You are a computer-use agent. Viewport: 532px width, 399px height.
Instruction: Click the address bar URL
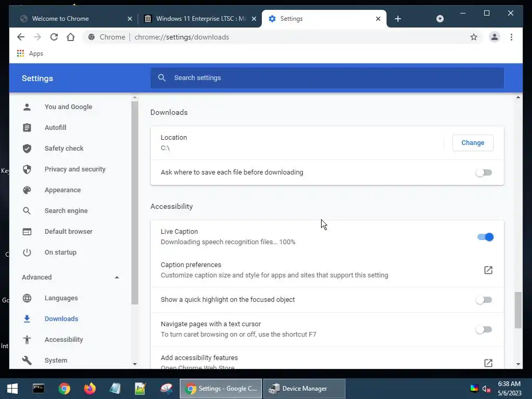(181, 37)
